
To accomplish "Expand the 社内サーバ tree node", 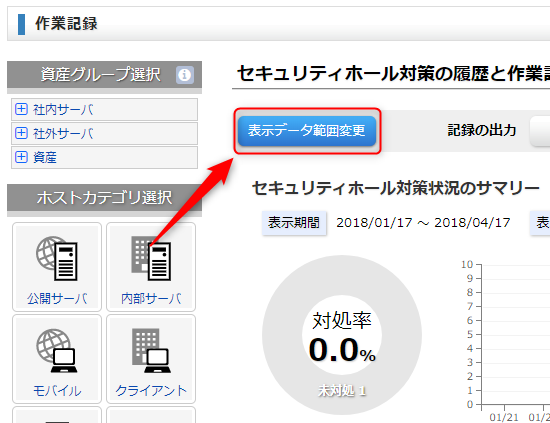I will [21, 109].
